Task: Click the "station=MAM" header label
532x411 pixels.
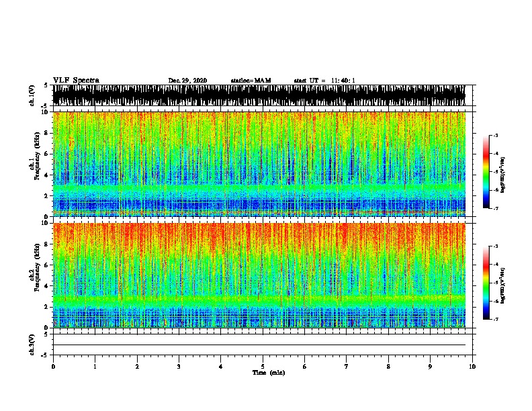Action: click(x=251, y=81)
